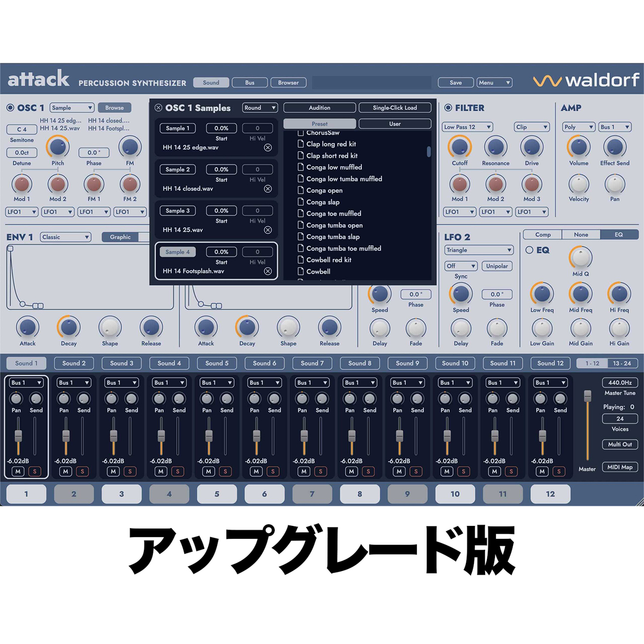Click the OSC 1 Pitch knob
The height and width of the screenshot is (644, 644).
point(57,147)
